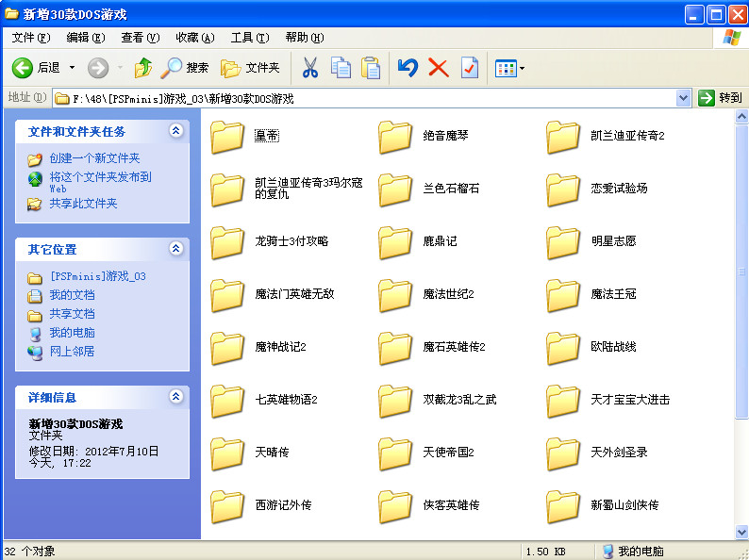Open the Views dropdown button
The height and width of the screenshot is (560, 749).
click(x=509, y=68)
